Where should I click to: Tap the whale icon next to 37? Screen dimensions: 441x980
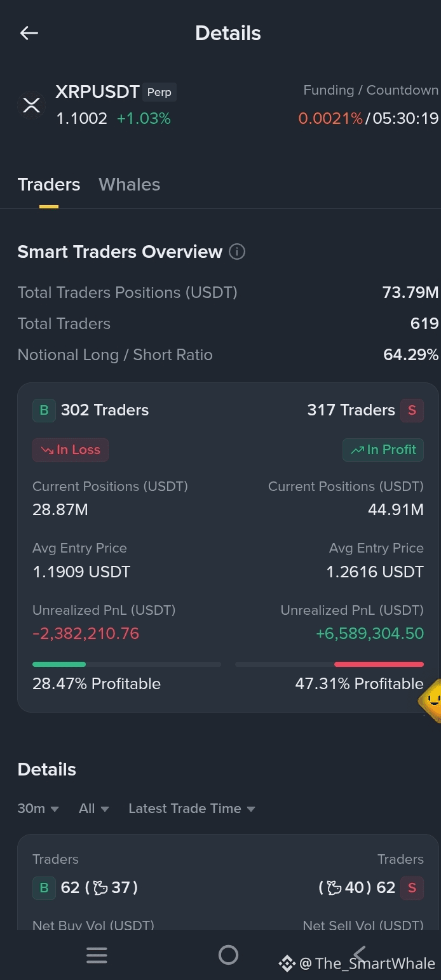click(100, 887)
